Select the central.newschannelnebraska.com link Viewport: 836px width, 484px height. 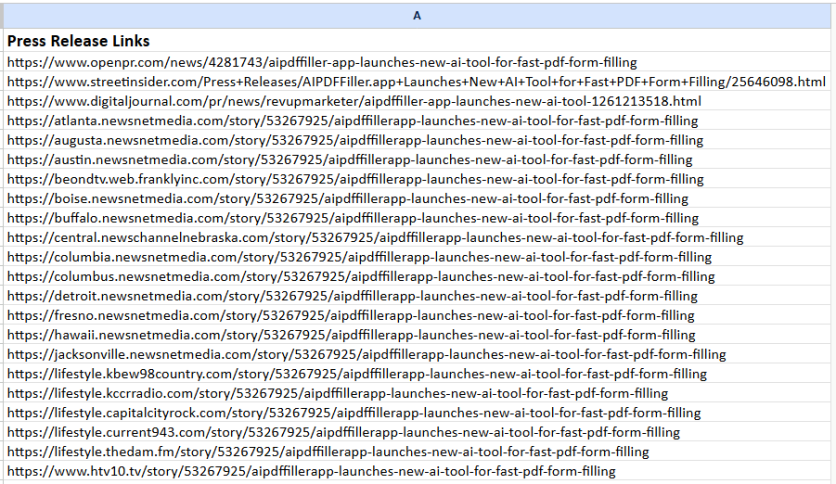[417, 237]
